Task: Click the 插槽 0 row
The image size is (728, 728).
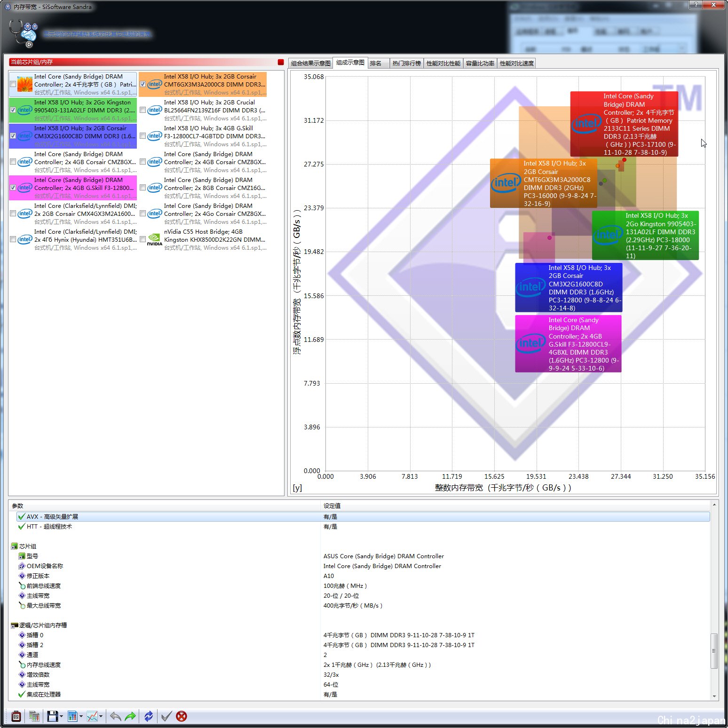Action: (363, 635)
